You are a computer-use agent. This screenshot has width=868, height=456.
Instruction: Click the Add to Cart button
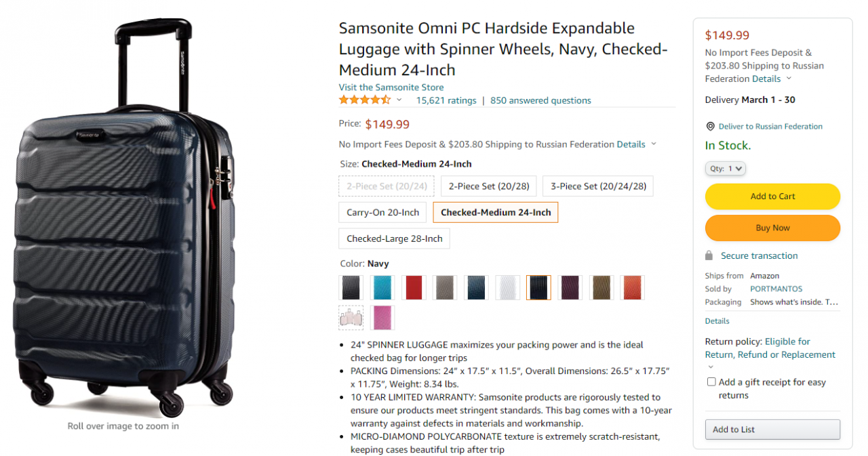[x=772, y=196]
